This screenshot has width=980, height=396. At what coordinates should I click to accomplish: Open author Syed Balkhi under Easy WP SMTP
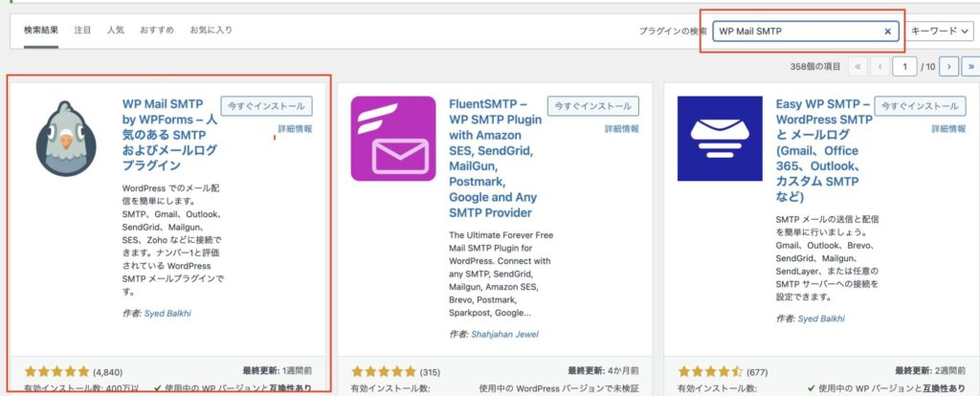(x=821, y=319)
